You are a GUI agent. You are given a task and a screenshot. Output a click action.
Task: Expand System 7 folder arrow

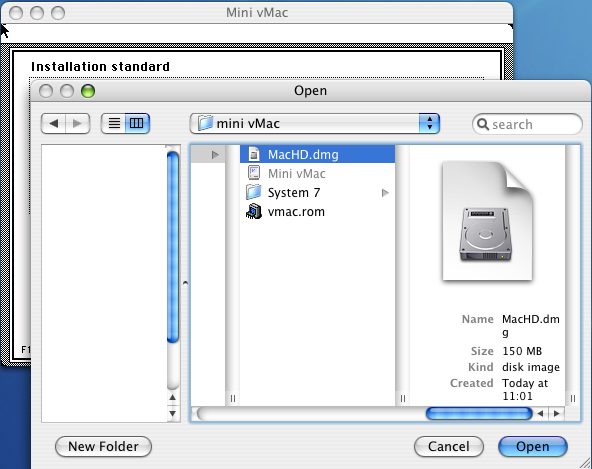(385, 193)
